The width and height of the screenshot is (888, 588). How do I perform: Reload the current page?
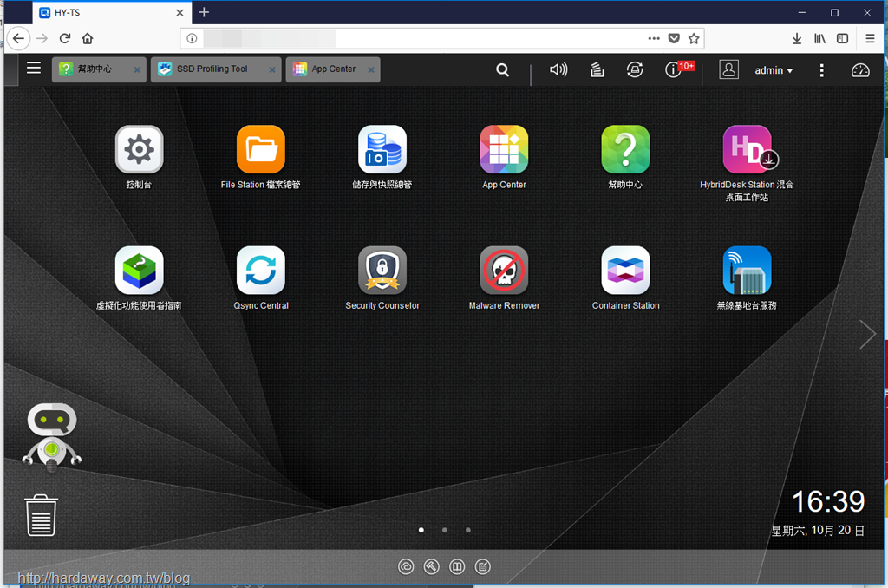[x=64, y=38]
